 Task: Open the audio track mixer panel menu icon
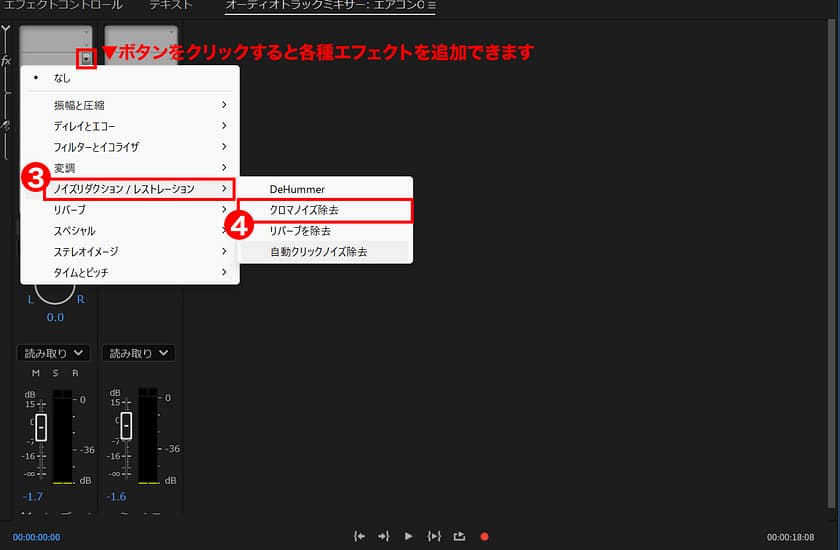pos(432,6)
